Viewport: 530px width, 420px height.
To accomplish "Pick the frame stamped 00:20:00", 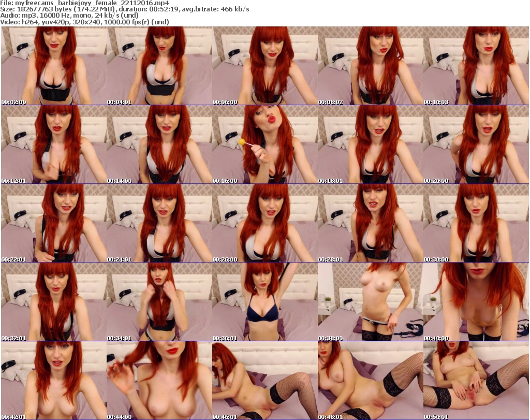I will pyautogui.click(x=476, y=144).
